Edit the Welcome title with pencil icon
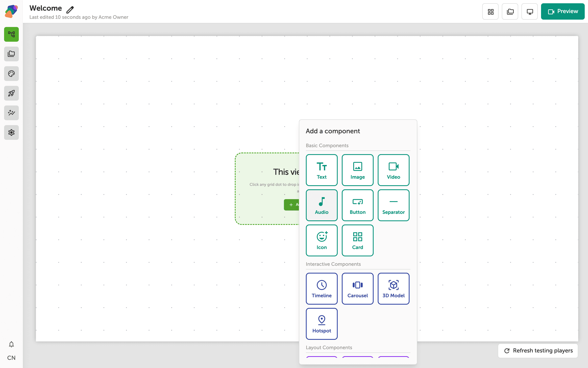 coord(70,9)
